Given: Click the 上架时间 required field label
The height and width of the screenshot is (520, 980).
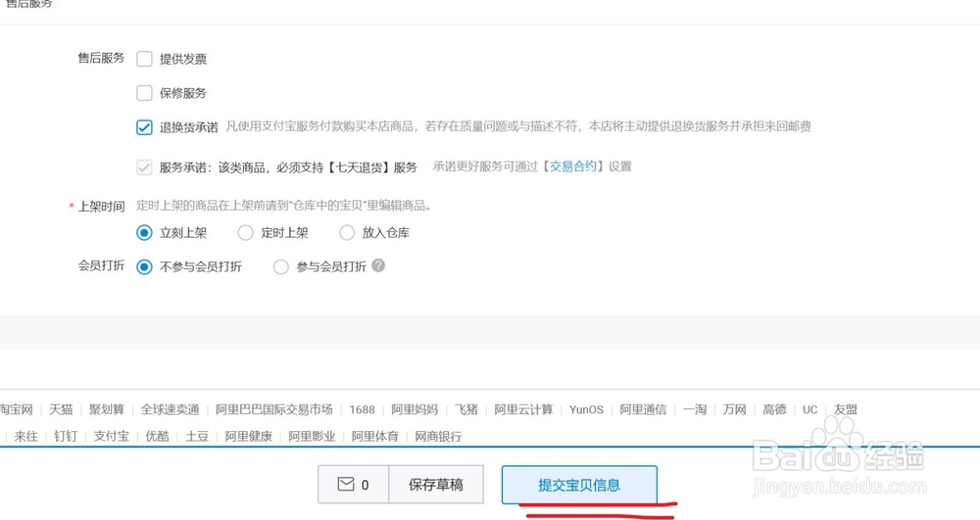Looking at the screenshot, I should click(101, 207).
